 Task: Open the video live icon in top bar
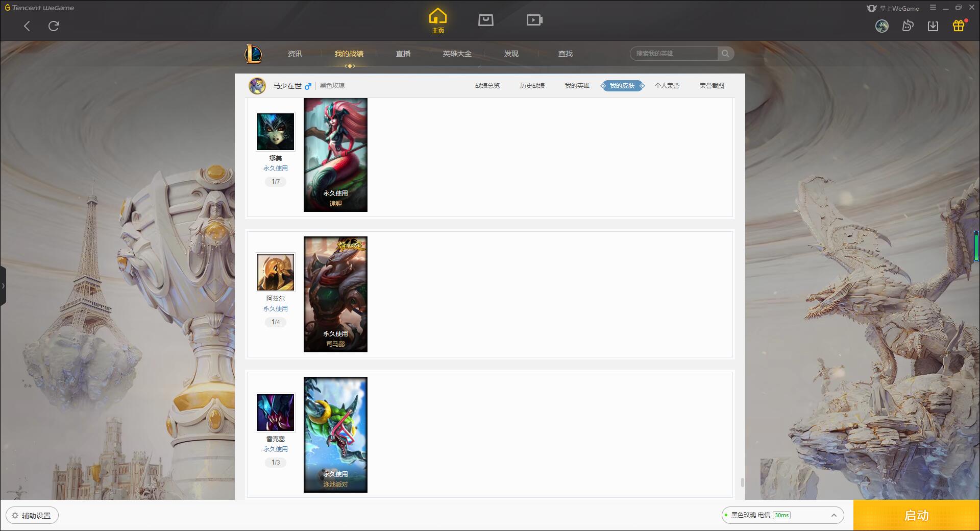pos(534,20)
